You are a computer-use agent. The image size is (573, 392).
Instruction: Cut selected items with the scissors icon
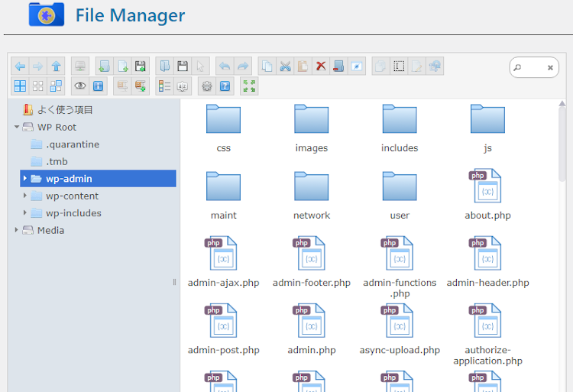tap(285, 66)
